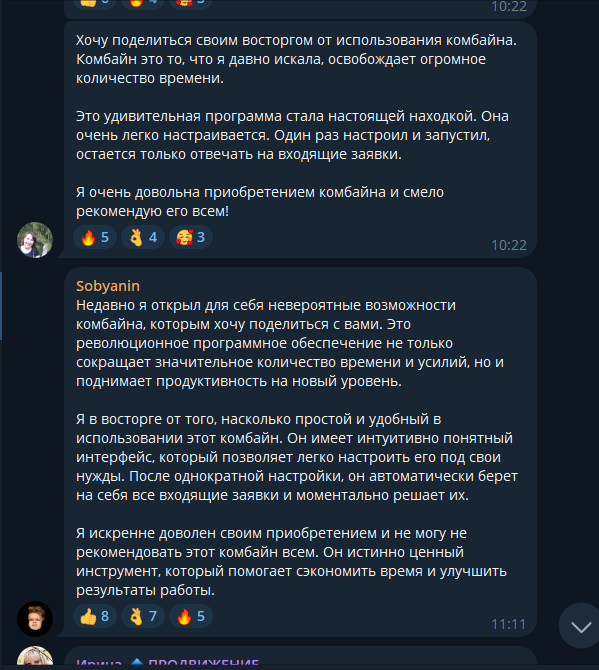This screenshot has height=670, width=599.
Task: Select message text 'Хочу поделиться своим восторгом'
Action: 297,59
